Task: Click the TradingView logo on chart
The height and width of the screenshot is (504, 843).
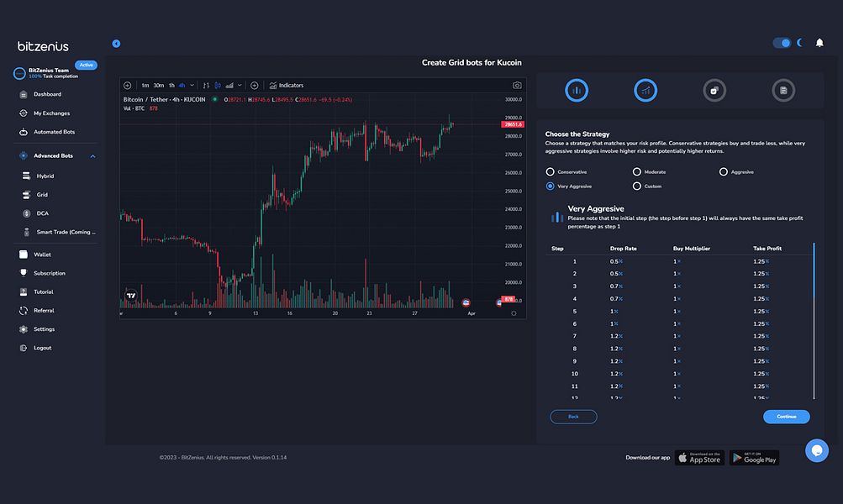Action: point(131,296)
